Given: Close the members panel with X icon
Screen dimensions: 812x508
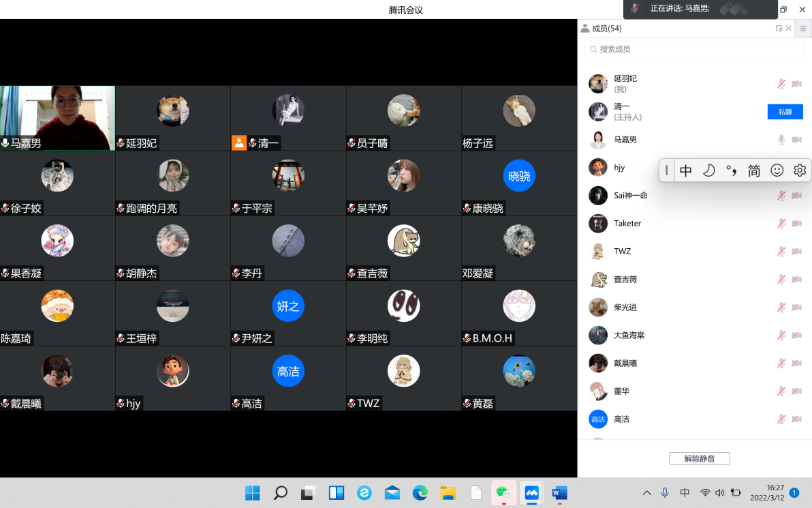Looking at the screenshot, I should coord(789,29).
